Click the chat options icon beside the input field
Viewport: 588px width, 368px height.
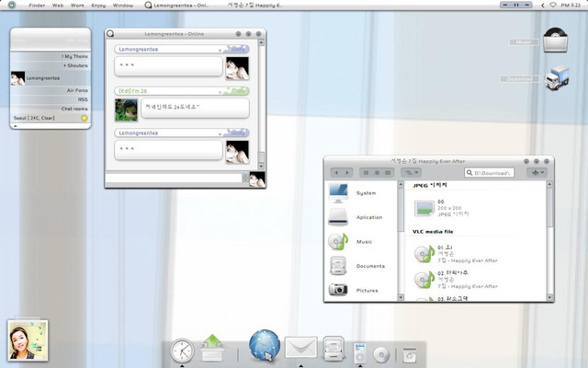[x=245, y=178]
